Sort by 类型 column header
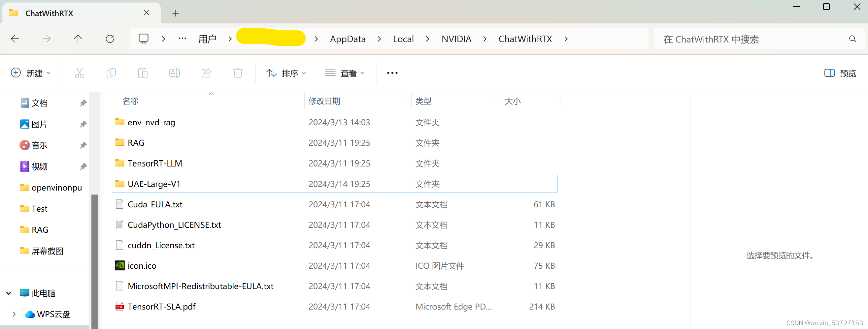 pyautogui.click(x=423, y=101)
